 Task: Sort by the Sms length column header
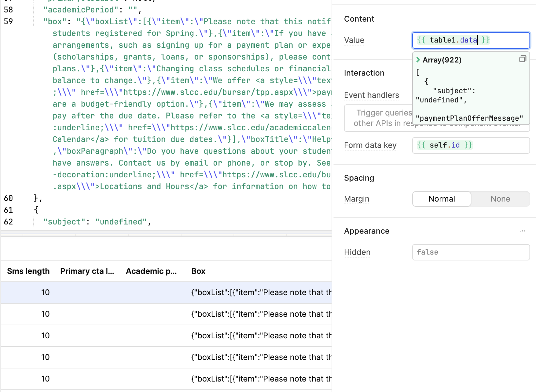28,271
